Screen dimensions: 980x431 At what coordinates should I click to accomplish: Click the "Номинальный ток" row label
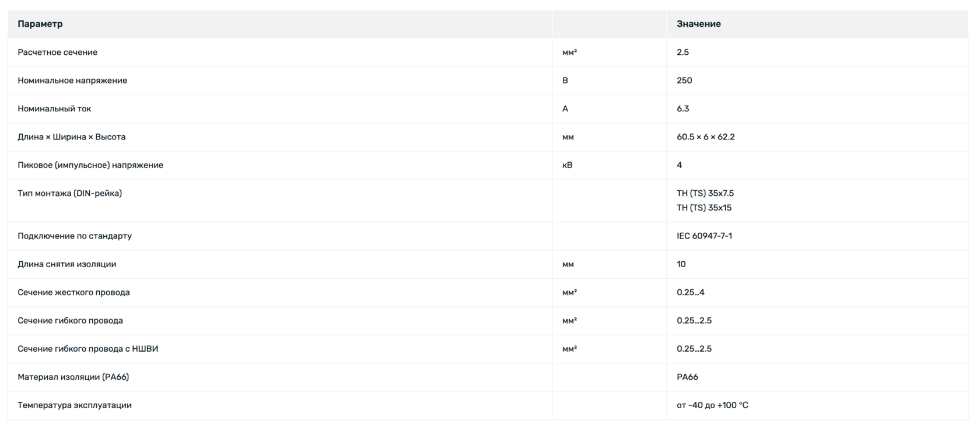point(54,109)
